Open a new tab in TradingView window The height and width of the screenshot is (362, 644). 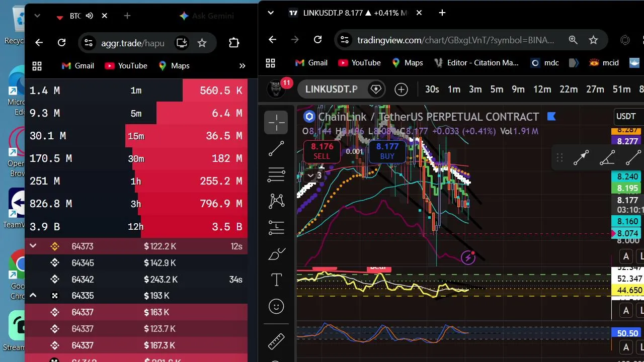click(x=442, y=13)
